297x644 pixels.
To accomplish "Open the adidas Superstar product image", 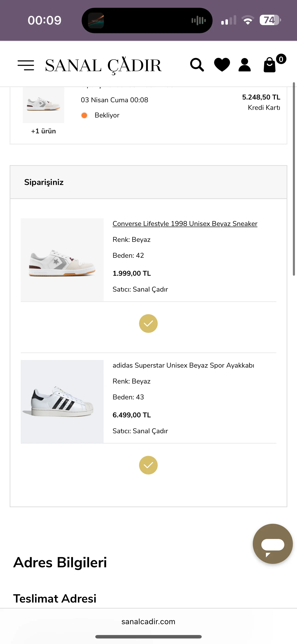I will [62, 401].
